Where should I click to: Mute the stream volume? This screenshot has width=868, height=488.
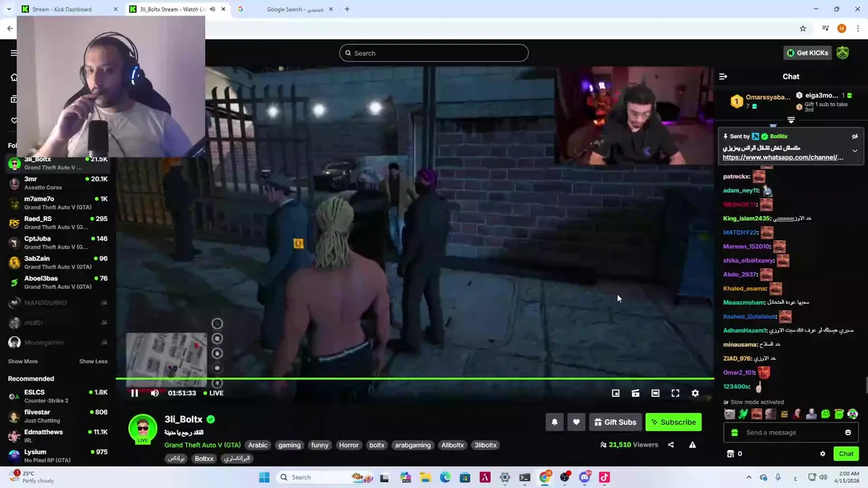coord(155,393)
